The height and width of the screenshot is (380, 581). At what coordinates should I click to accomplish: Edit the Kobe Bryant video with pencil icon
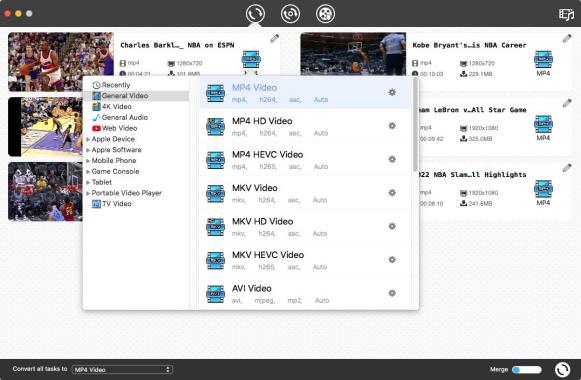click(567, 39)
